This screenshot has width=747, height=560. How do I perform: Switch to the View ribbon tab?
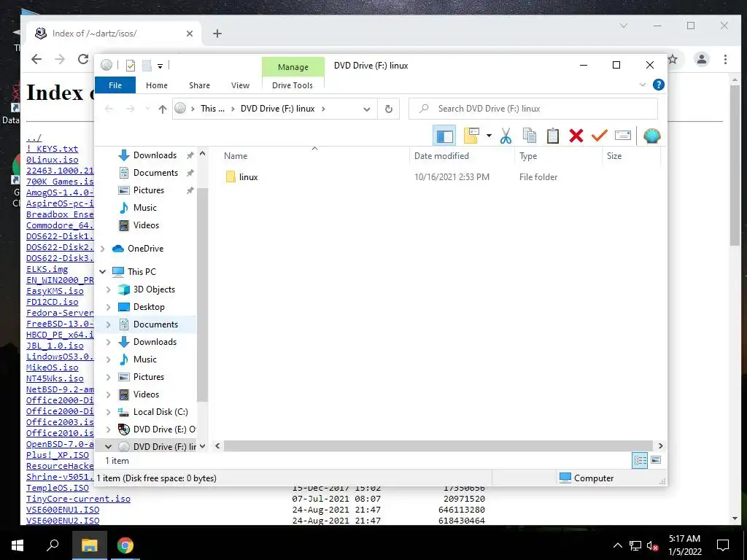click(x=240, y=85)
